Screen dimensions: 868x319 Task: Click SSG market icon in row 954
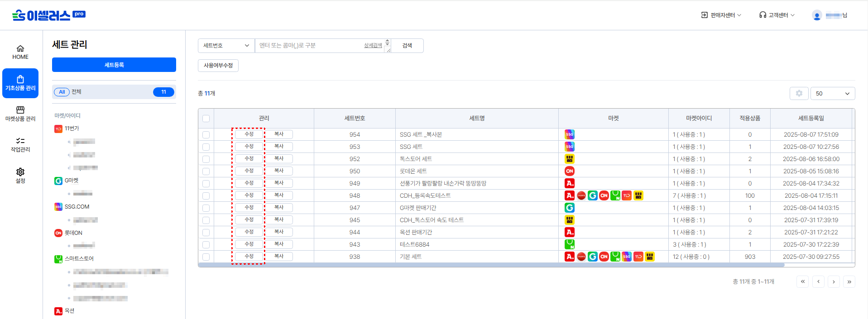570,134
